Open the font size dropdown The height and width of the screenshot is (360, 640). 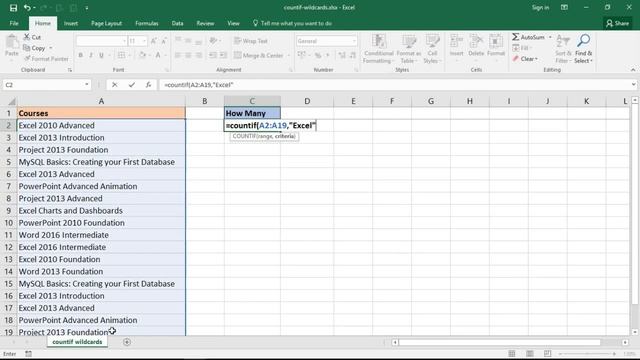click(144, 41)
